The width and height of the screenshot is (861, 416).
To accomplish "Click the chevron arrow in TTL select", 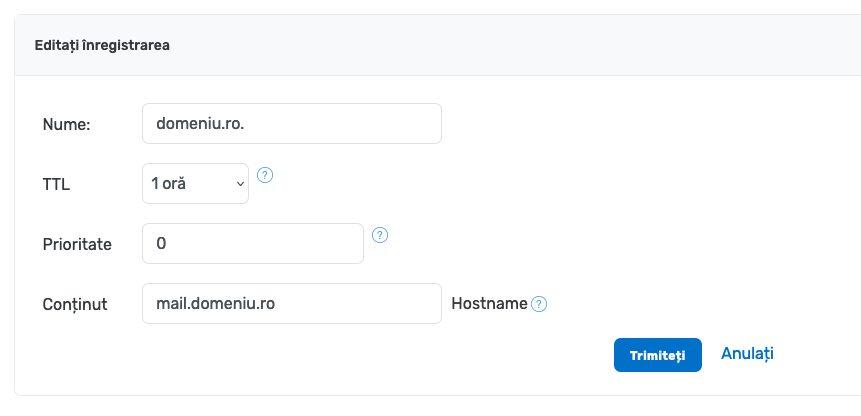I will [239, 184].
